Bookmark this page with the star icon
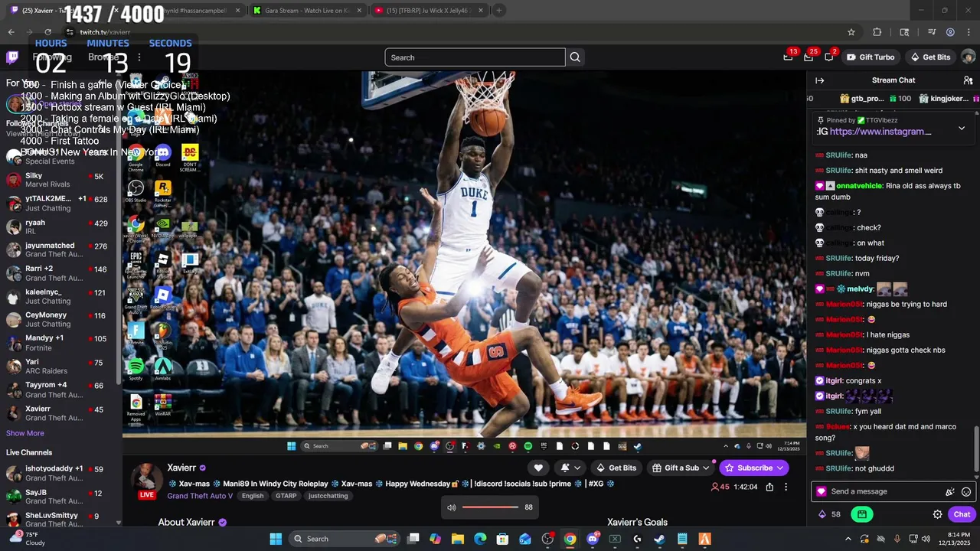Screen dimensions: 980x551 851,32
